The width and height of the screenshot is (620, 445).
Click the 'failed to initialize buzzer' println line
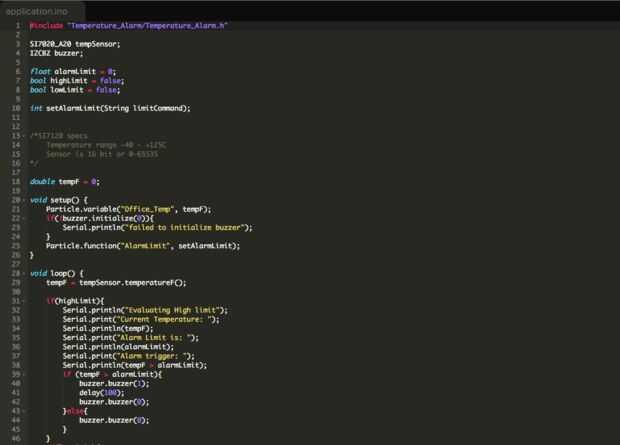(x=157, y=227)
